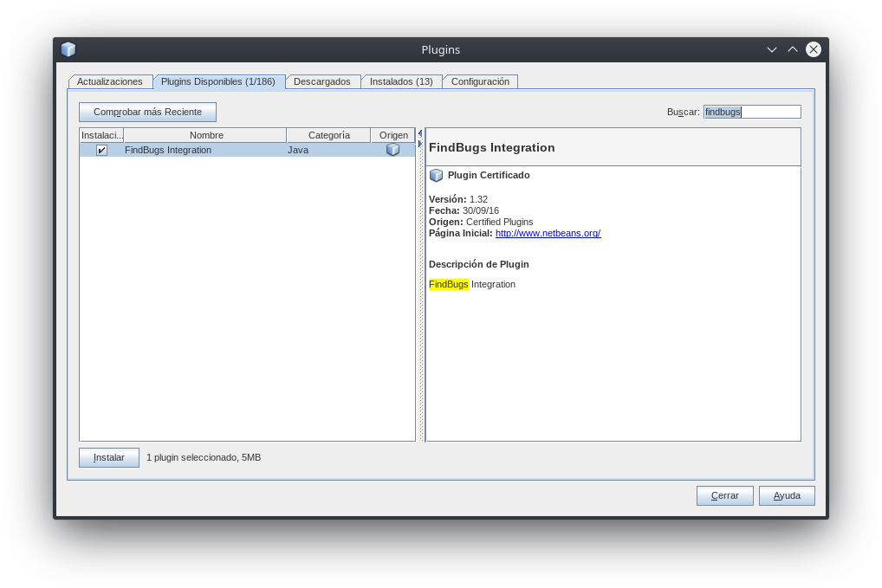Viewport: 882px width, 588px height.
Task: Click the 'Descripción de Plugin' heading
Action: click(x=478, y=264)
